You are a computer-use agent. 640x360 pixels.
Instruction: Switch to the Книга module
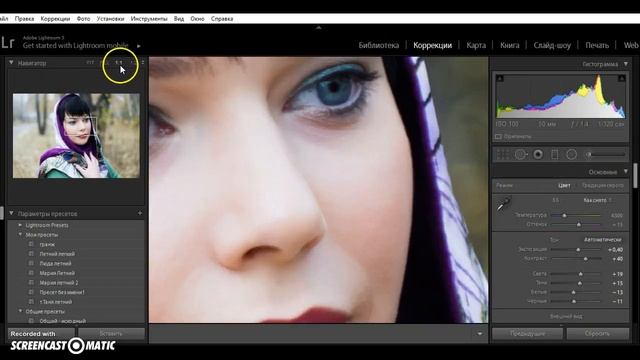click(510, 45)
